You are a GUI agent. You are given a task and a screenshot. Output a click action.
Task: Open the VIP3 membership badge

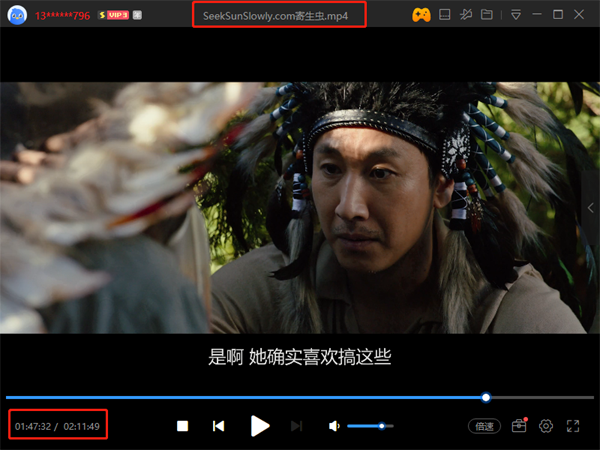pyautogui.click(x=114, y=15)
